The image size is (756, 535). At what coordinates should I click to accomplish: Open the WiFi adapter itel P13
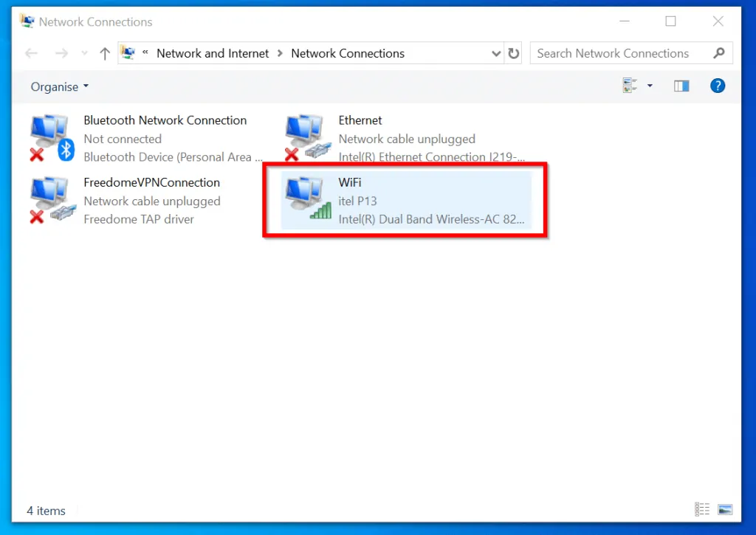[405, 201]
